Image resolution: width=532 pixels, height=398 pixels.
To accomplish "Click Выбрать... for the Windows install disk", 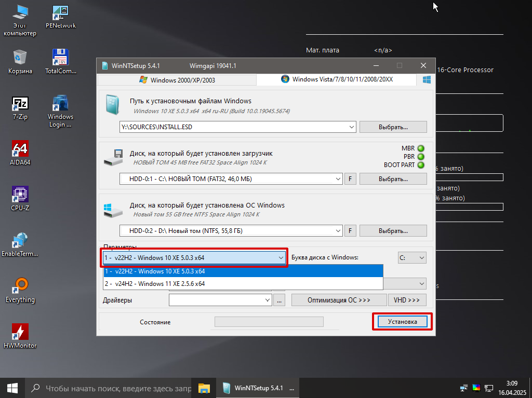I will pyautogui.click(x=393, y=231).
